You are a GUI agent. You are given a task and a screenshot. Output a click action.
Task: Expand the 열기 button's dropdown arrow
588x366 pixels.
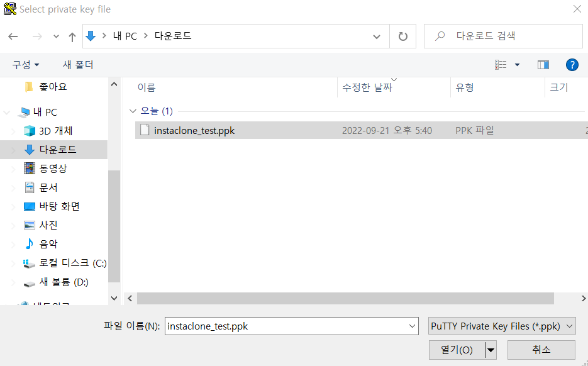(491, 350)
